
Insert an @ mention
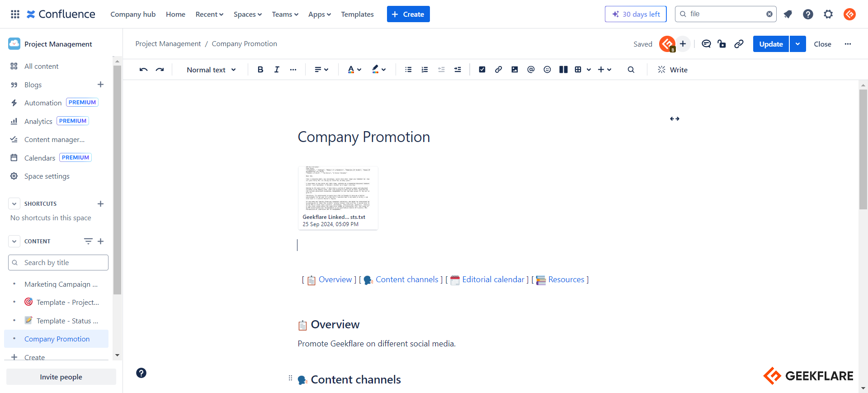(531, 70)
